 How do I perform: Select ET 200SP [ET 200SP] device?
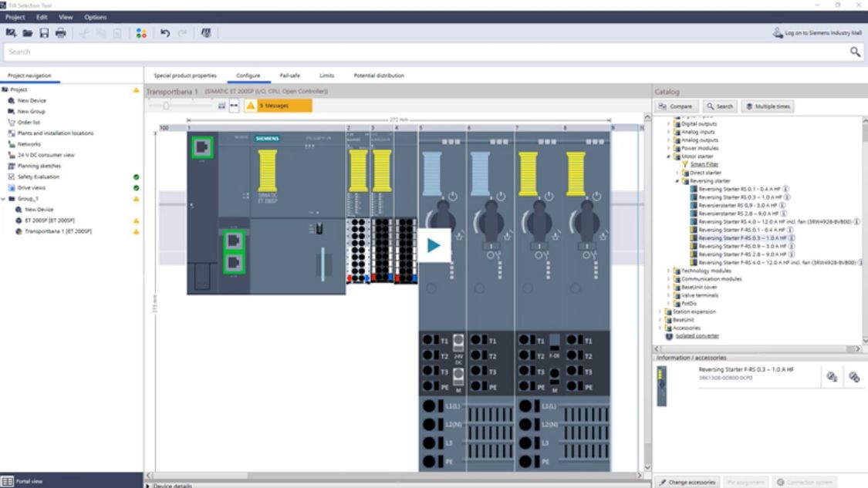click(49, 220)
